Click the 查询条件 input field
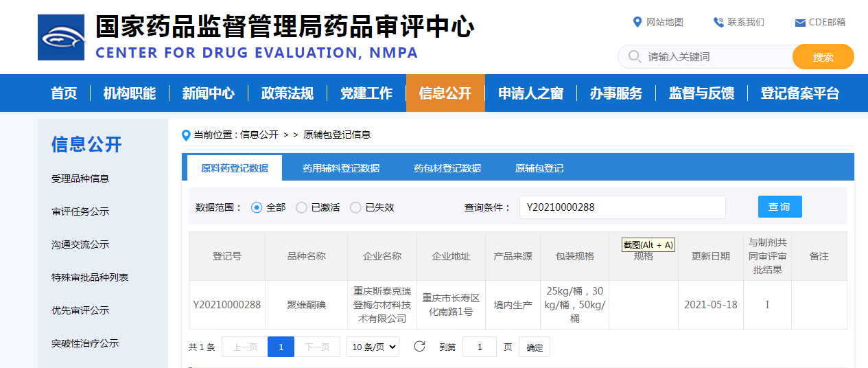The height and width of the screenshot is (368, 868). [x=622, y=207]
